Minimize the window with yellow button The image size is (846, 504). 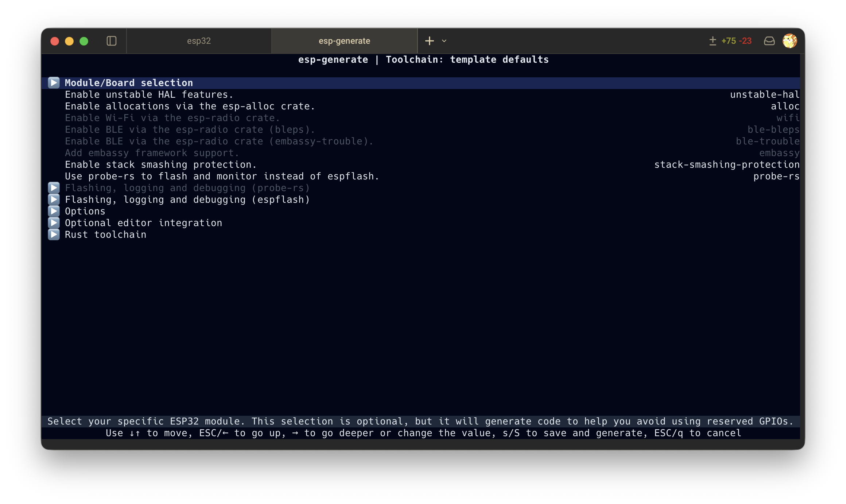pos(69,41)
